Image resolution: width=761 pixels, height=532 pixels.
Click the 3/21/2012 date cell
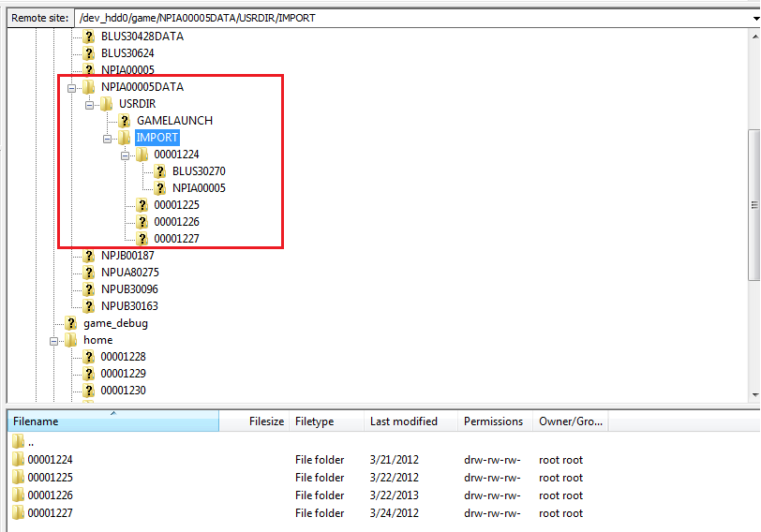394,459
